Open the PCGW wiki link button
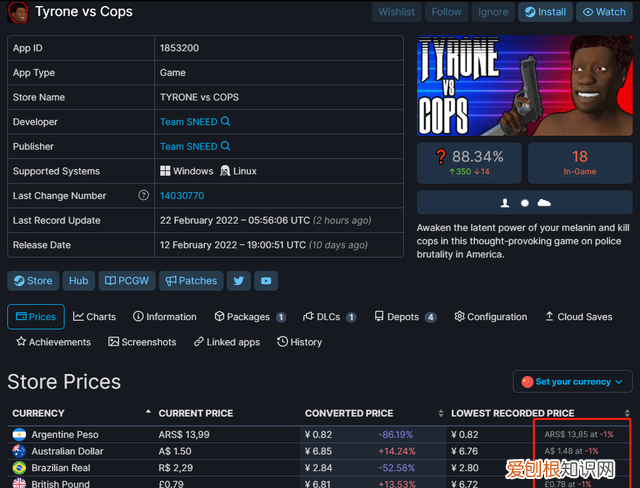Viewport: 640px width, 488px height. pos(124,281)
